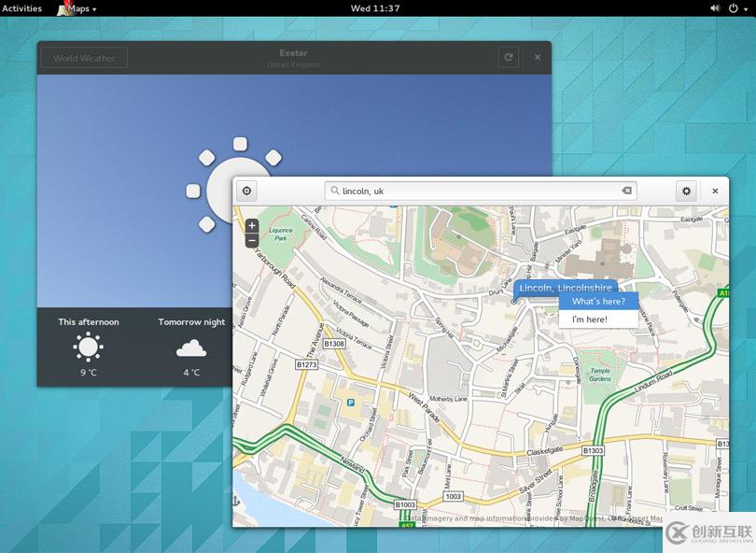
Task: Choose "I'm here!" from context menu
Action: pos(598,319)
